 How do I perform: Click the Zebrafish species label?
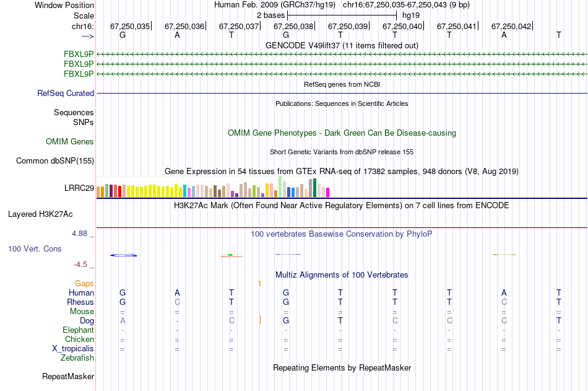point(77,358)
